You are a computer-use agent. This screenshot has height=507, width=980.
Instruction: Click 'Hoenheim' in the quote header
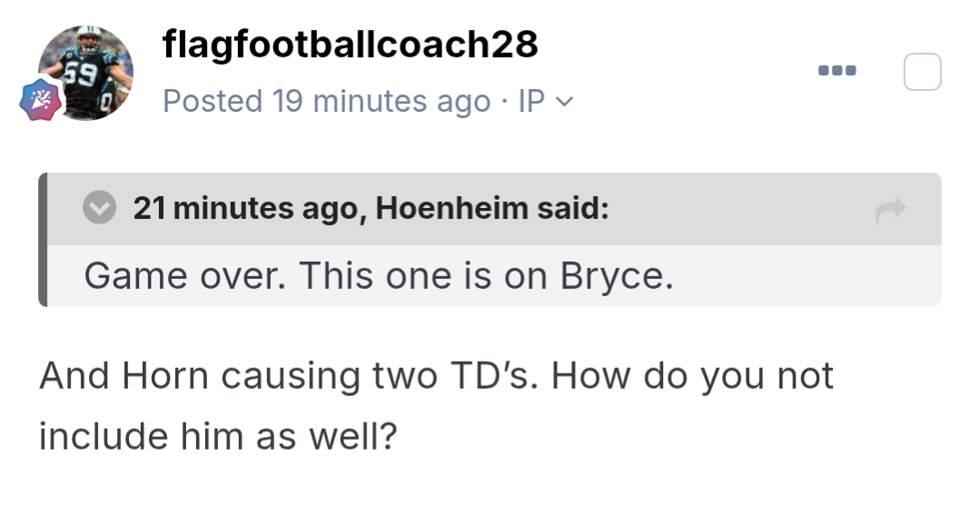click(451, 209)
